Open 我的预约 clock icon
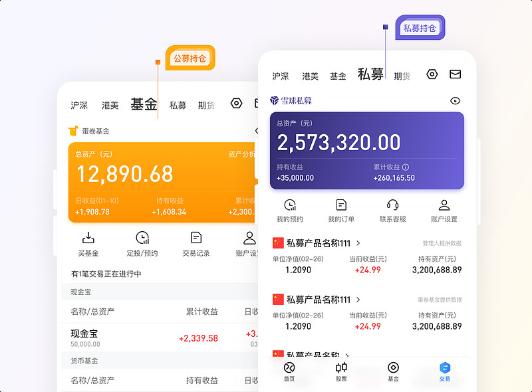Viewport: 532px width, 392px height. [x=290, y=206]
